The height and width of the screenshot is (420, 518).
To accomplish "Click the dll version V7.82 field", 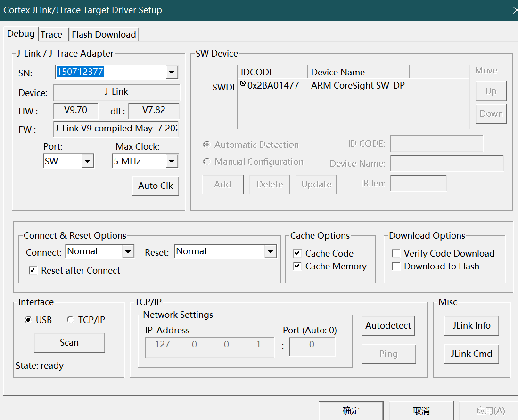I will 154,111.
